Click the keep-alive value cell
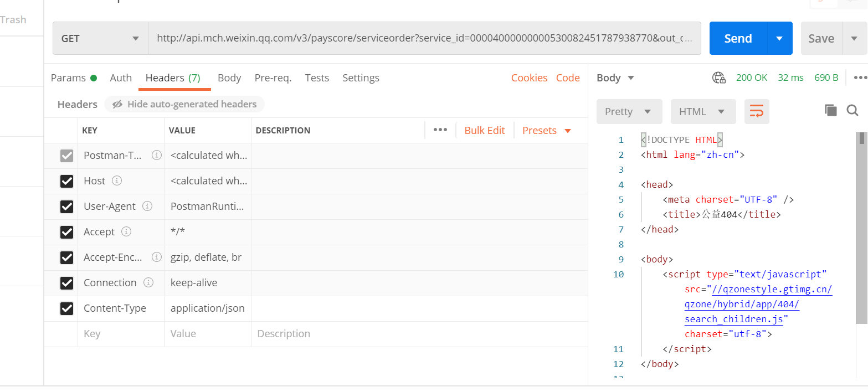The image size is (868, 392). point(208,283)
